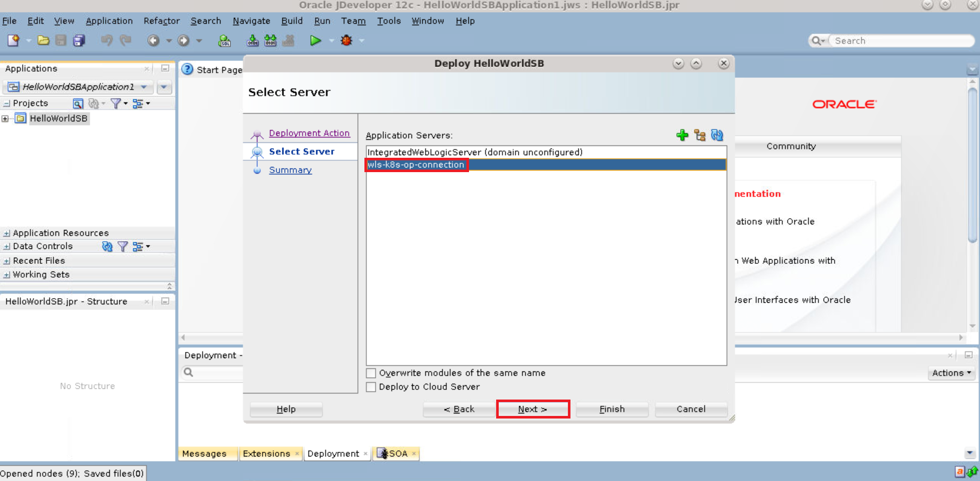Open the HelloWorldSBApplication1 application dropdown

click(x=78, y=87)
